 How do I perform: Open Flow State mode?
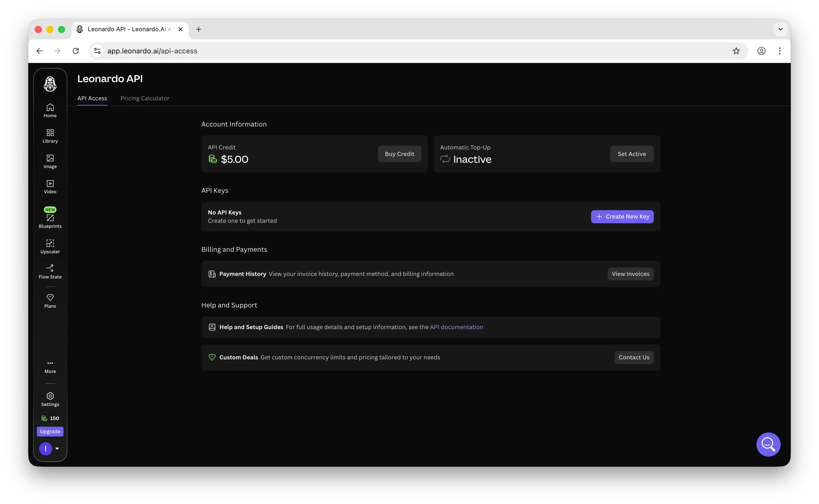coord(50,271)
